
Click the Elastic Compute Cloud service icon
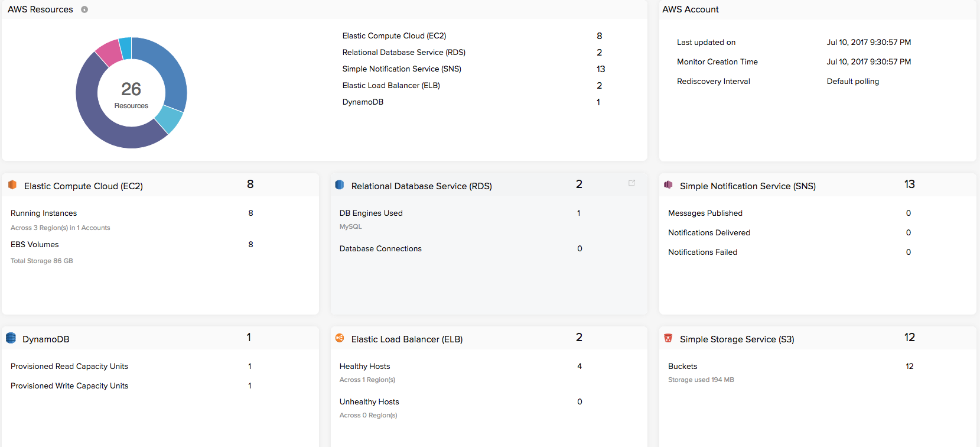[x=12, y=185]
